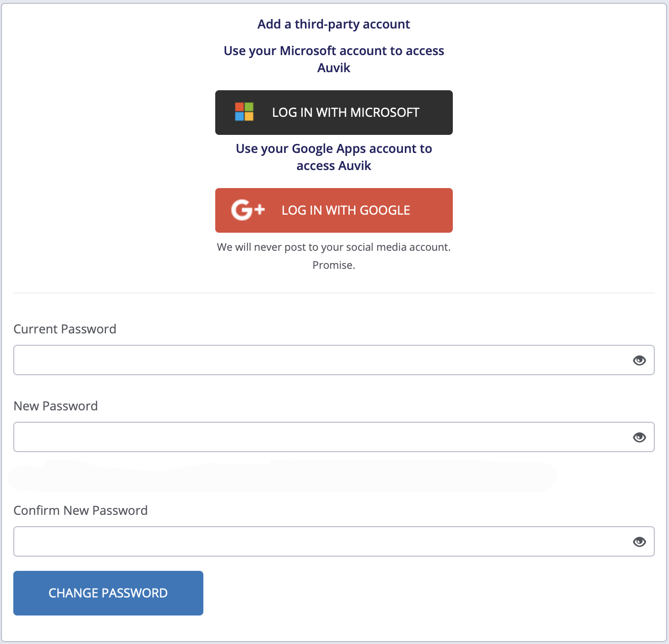
Task: Click the "Use your Google Apps account" text
Action: pos(334,157)
